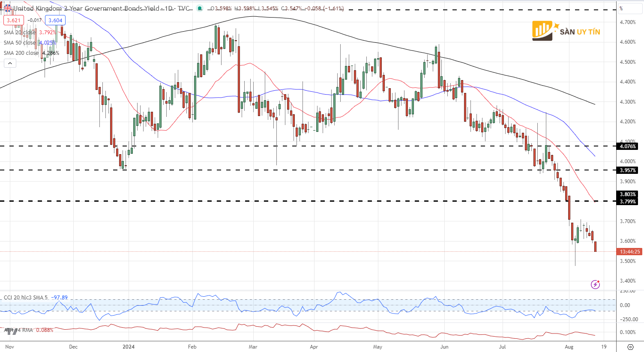Click the Aug label on time axis
Image resolution: width=644 pixels, height=352 pixels.
[x=569, y=347]
